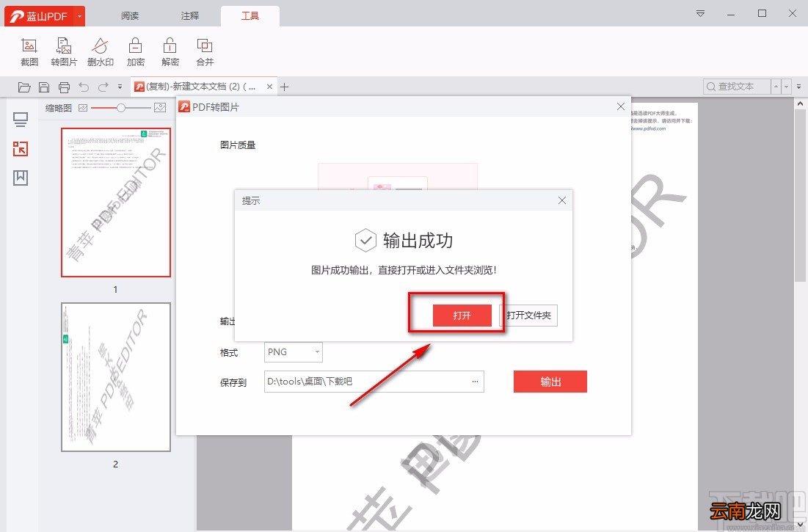808x532 pixels.
Task: Close the 新建文本文档 (2) document tab
Action: (269, 87)
